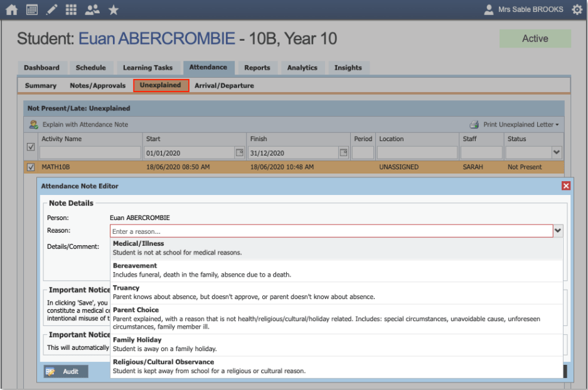
Task: Collapse the Reason dropdown arrow
Action: 557,231
